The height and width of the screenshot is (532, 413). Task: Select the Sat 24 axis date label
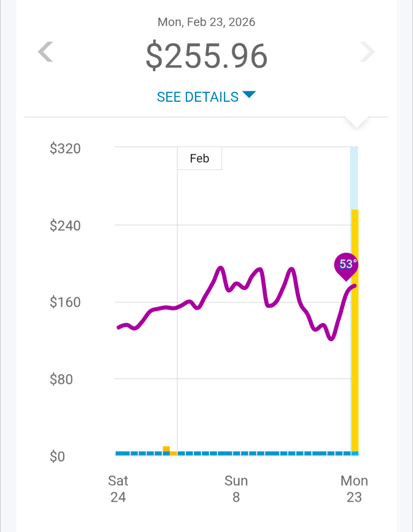[118, 489]
